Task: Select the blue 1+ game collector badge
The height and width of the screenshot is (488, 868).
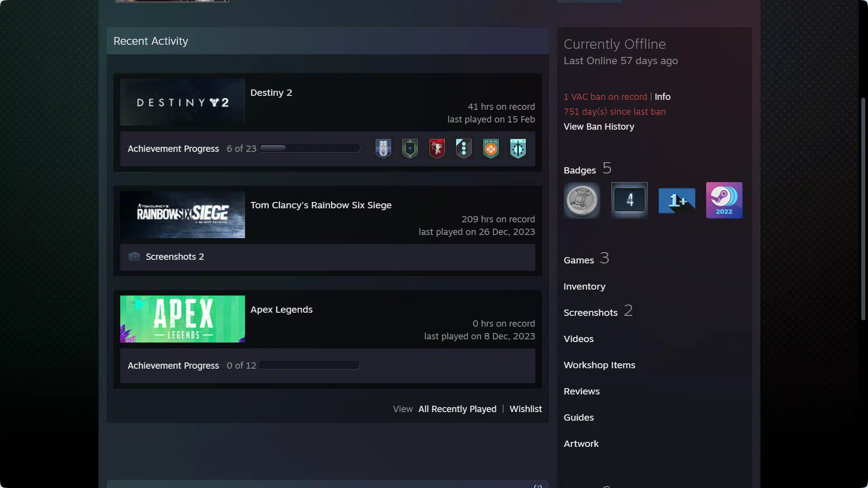Action: (x=677, y=200)
